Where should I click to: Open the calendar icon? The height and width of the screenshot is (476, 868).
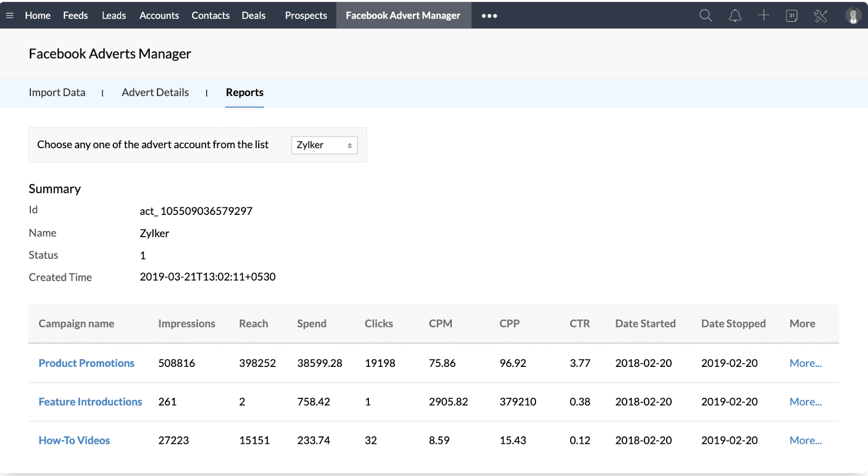[792, 16]
